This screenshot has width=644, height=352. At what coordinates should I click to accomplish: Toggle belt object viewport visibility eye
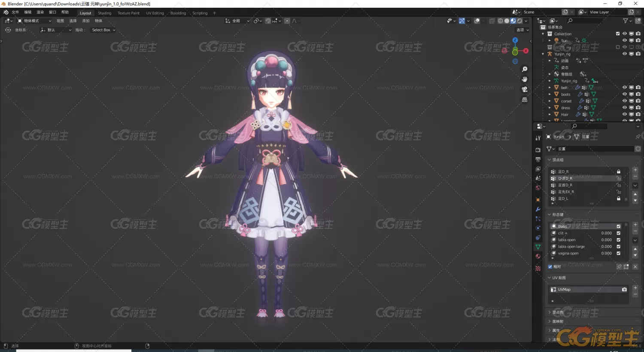625,87
